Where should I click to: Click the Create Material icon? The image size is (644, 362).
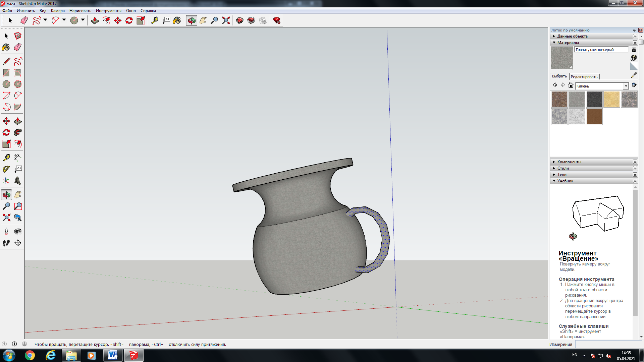click(634, 58)
